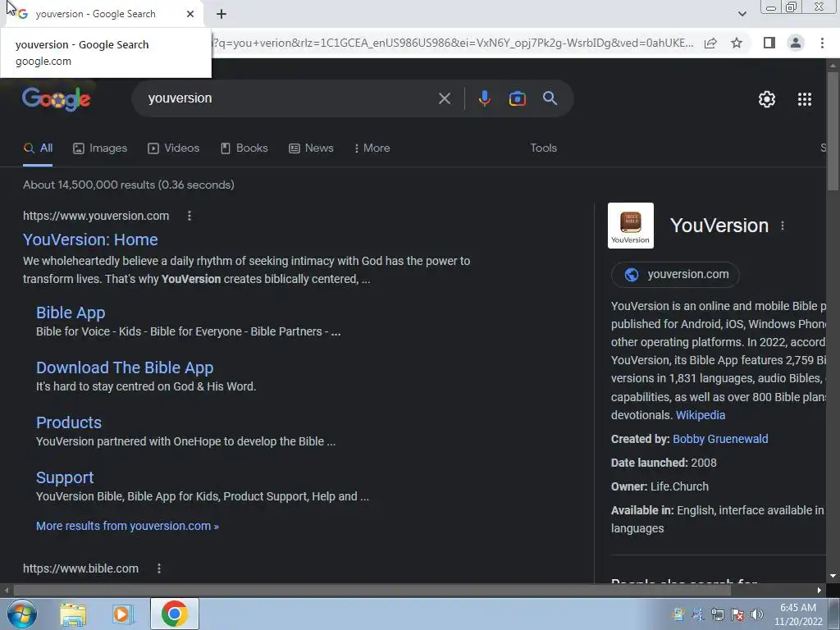This screenshot has height=630, width=840.
Task: Click the YouVersion app logo thumbnail
Action: click(x=631, y=226)
